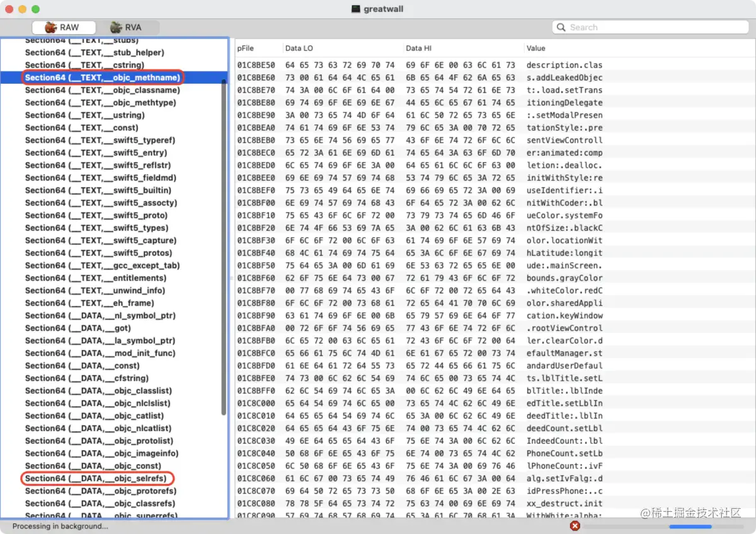
Task: Select Section64 (__TEXT,__swift5_capture)
Action: [101, 241]
